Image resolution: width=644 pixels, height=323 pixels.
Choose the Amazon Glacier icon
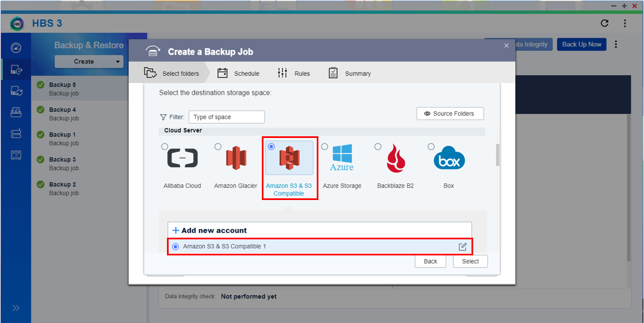pyautogui.click(x=236, y=158)
